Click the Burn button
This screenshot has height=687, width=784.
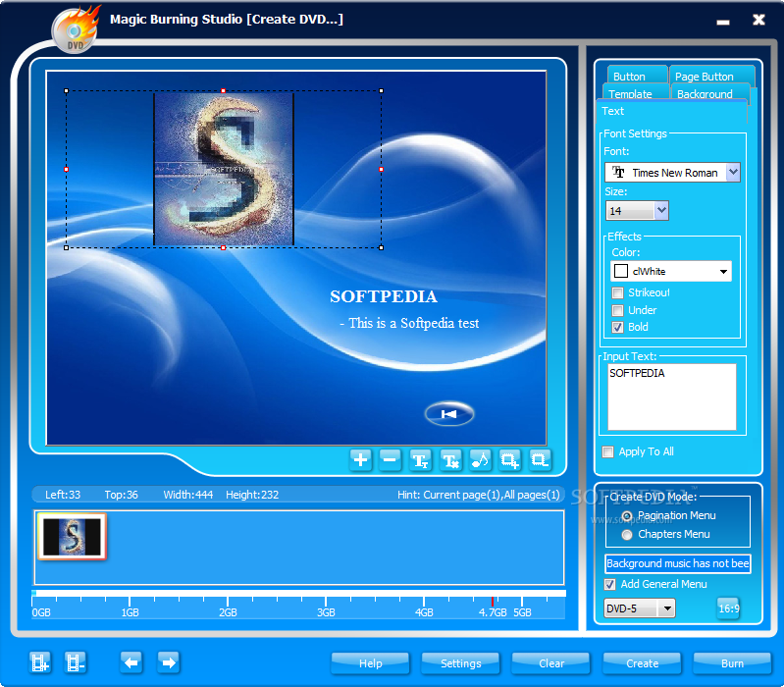732,663
